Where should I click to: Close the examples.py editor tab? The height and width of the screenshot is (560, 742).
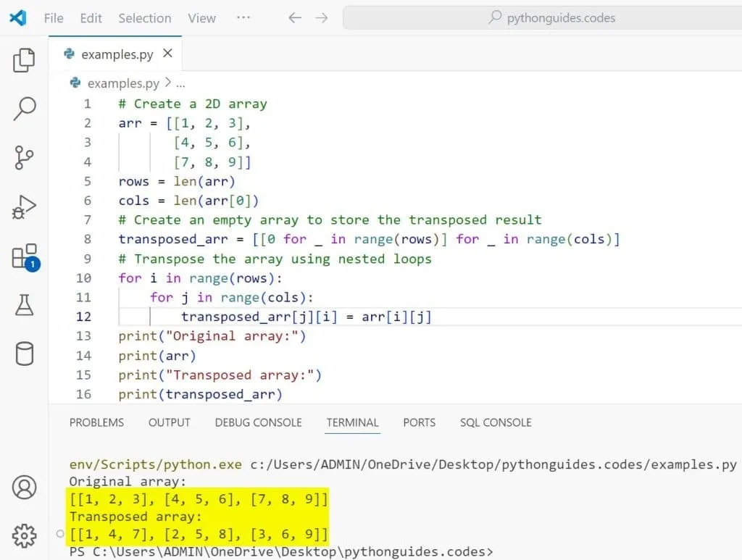(x=167, y=54)
